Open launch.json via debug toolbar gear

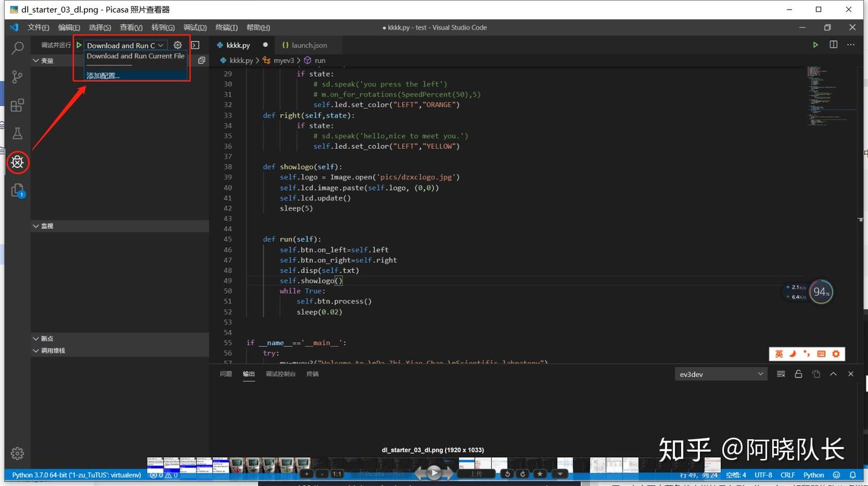pos(178,45)
